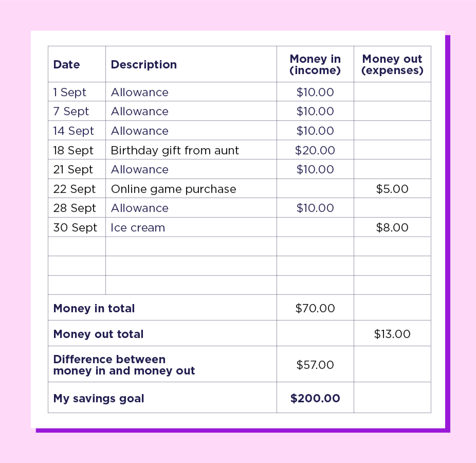Select the My savings goal label
Image resolution: width=476 pixels, height=463 pixels.
tap(99, 398)
